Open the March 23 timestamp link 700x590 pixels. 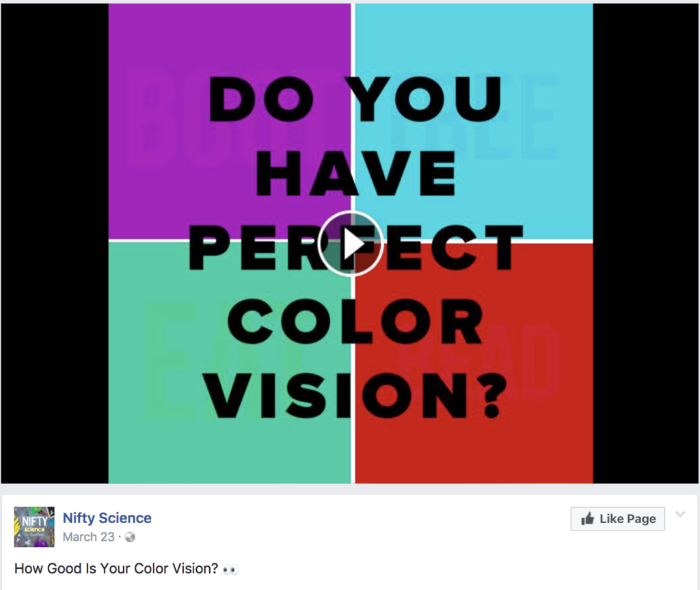pyautogui.click(x=88, y=537)
